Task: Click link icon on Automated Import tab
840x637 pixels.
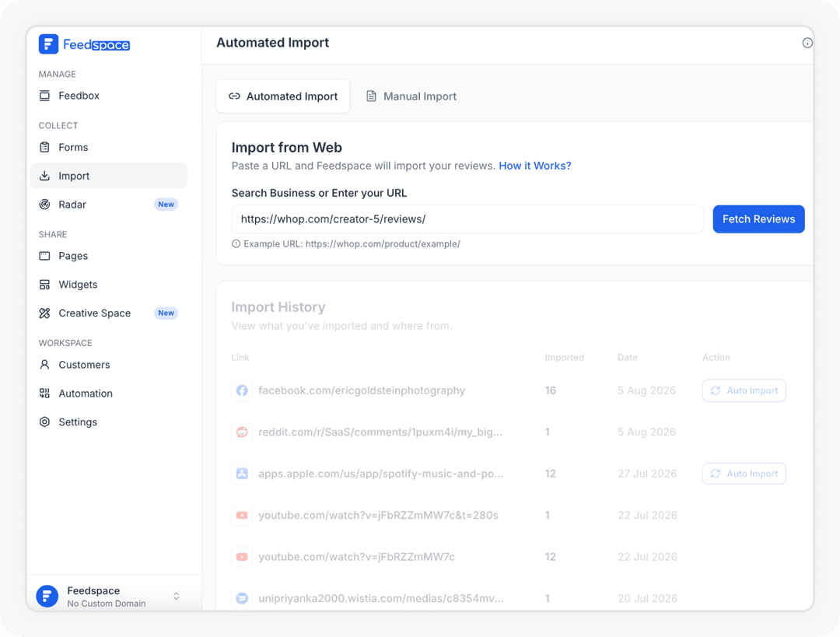Action: click(234, 96)
